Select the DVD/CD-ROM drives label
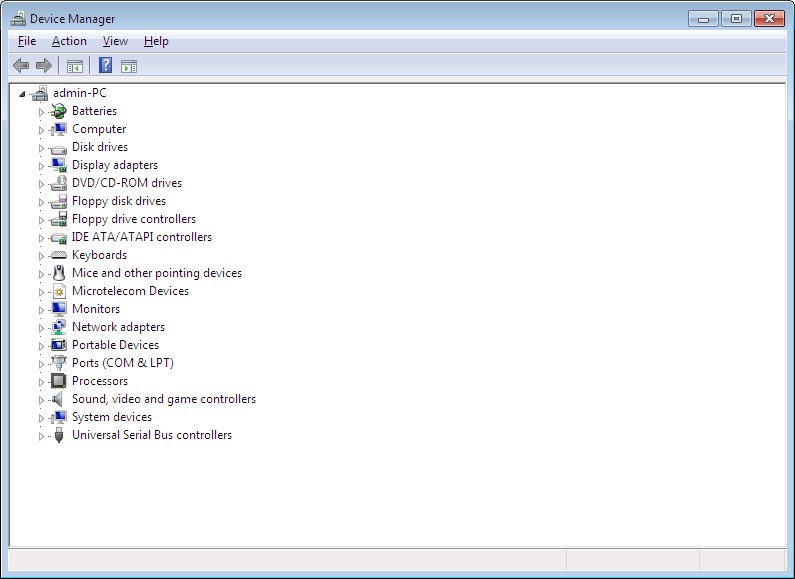Image resolution: width=795 pixels, height=579 pixels. pyautogui.click(x=127, y=183)
